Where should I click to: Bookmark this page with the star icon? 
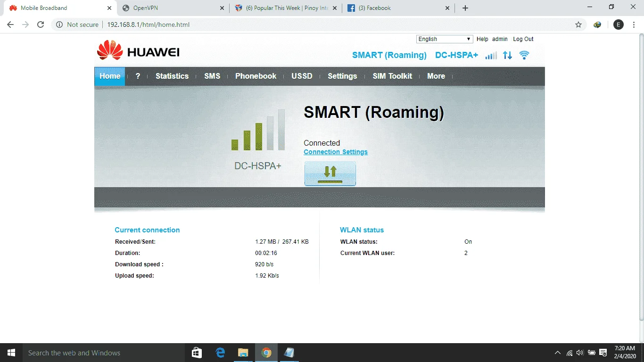578,25
